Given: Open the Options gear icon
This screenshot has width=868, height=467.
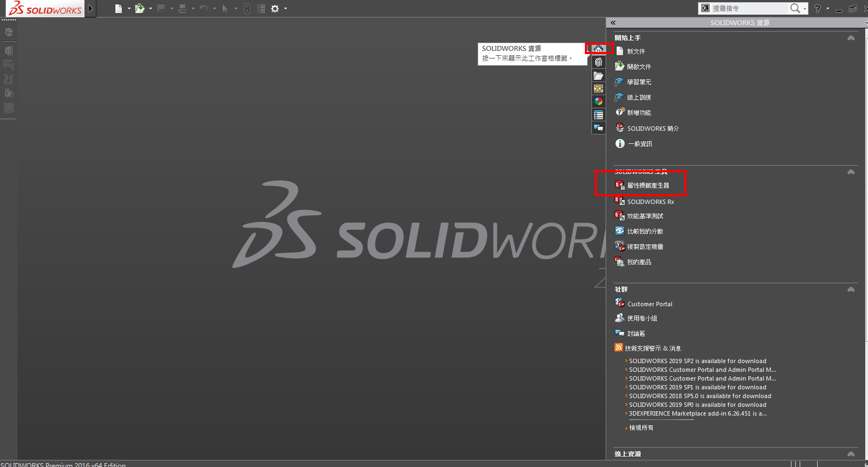Looking at the screenshot, I should click(x=275, y=8).
